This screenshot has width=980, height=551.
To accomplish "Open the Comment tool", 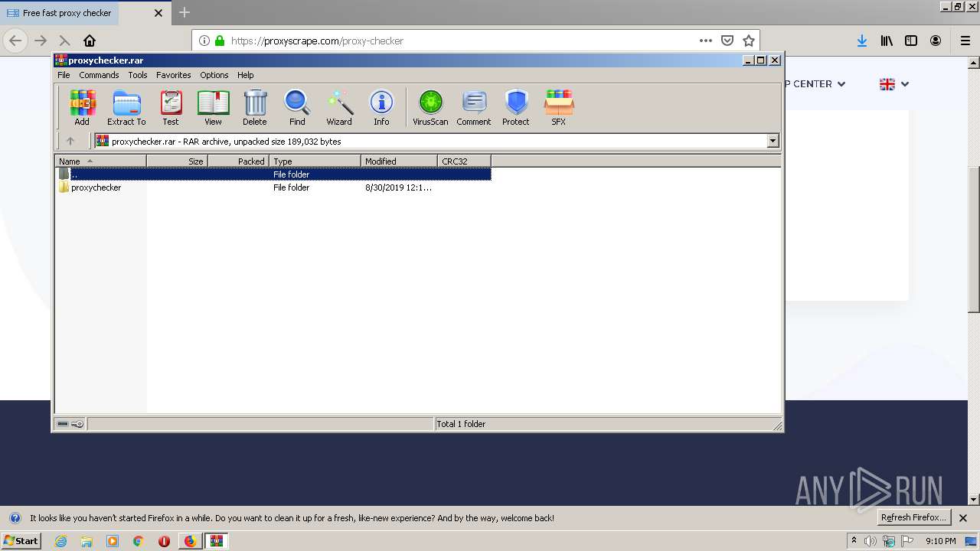I will [x=474, y=107].
